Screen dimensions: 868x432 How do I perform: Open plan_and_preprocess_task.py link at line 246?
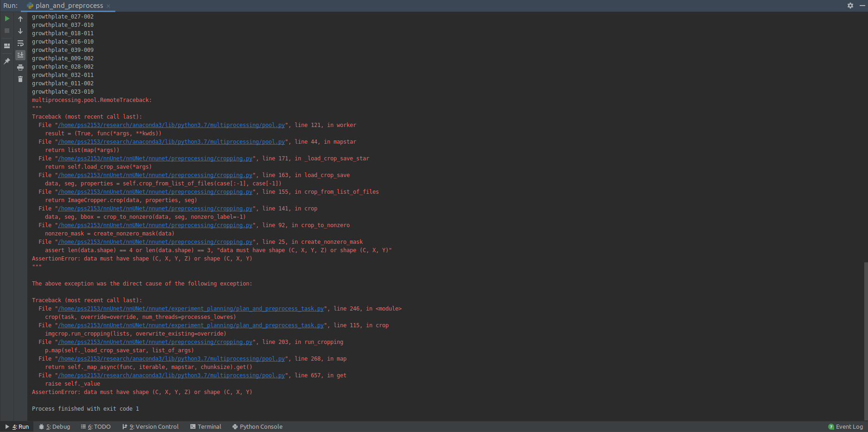click(191, 309)
